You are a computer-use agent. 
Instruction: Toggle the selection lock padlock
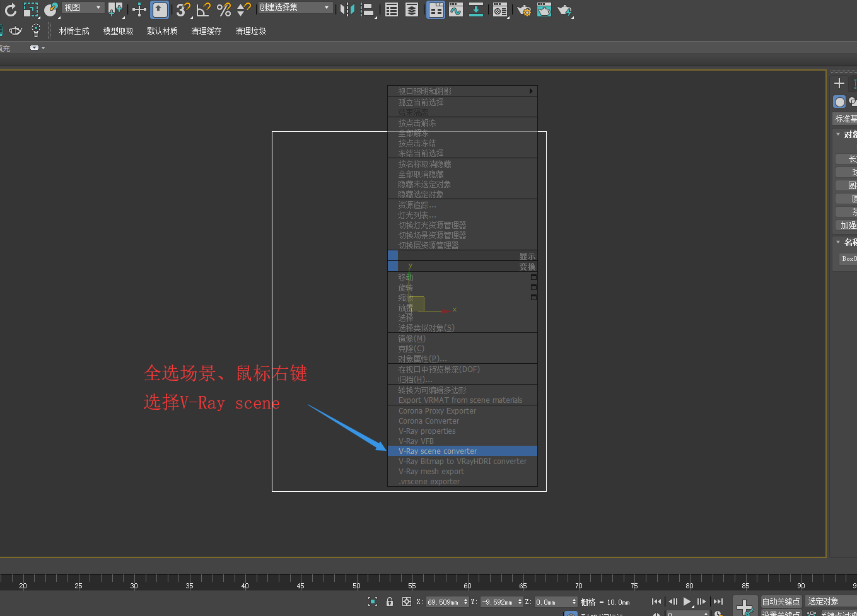point(390,601)
